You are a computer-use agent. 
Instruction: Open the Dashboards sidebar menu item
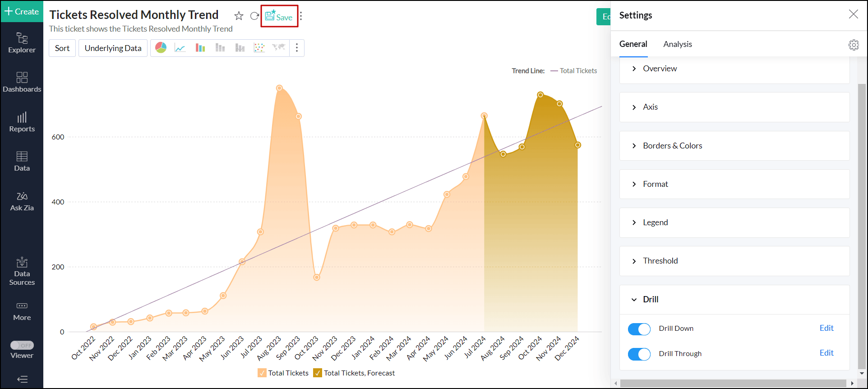coord(22,82)
